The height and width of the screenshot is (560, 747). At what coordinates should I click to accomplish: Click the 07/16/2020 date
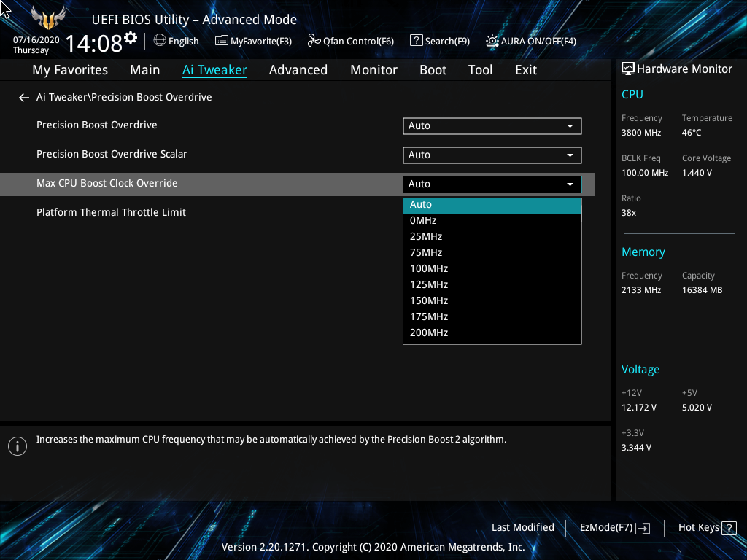click(36, 40)
